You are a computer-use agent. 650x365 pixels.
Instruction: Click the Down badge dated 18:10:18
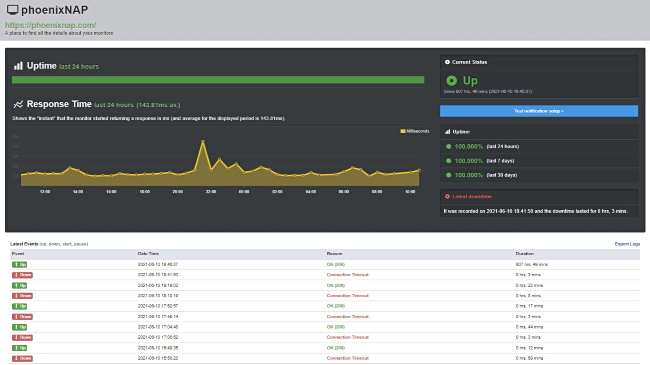pos(22,296)
